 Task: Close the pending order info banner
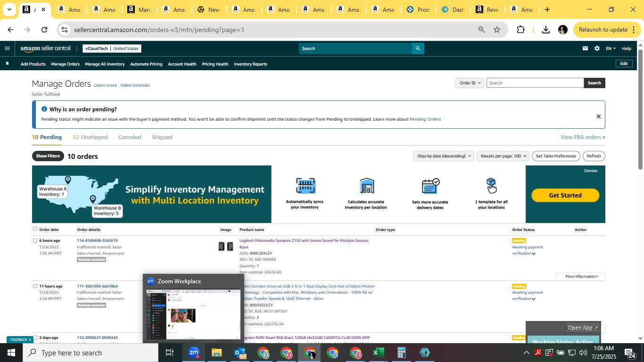click(598, 116)
